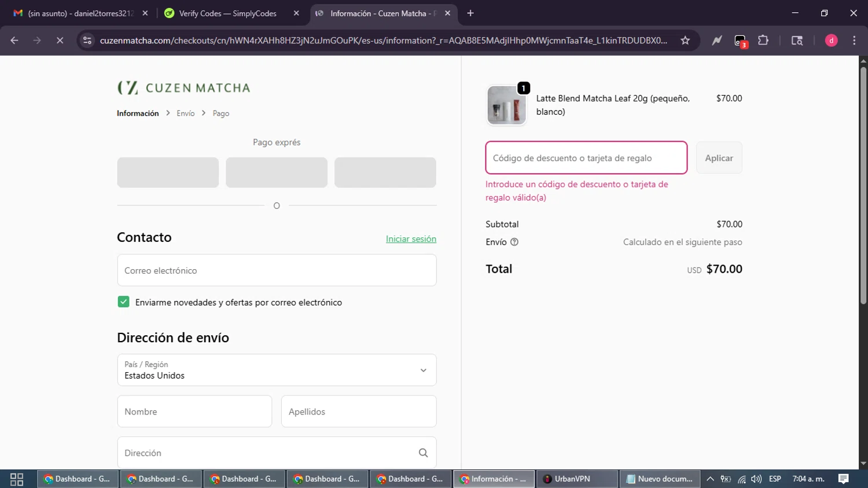
Task: Click the Envío help question-mark icon
Action: click(x=514, y=242)
